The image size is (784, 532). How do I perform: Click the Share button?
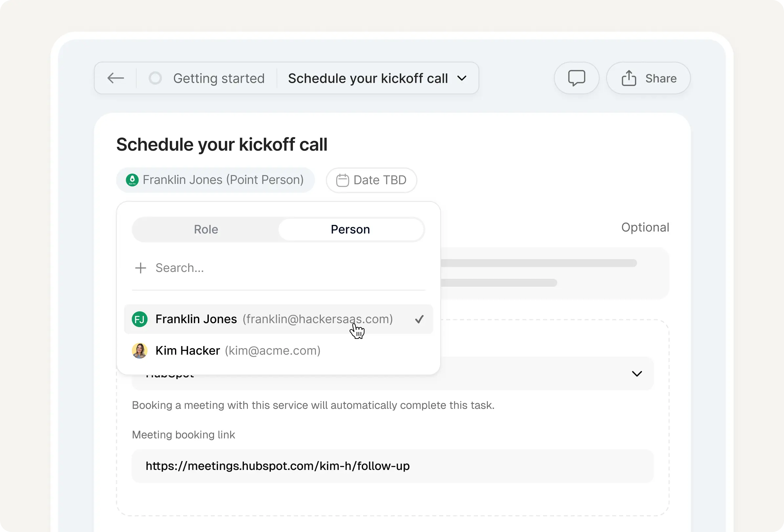coord(648,78)
